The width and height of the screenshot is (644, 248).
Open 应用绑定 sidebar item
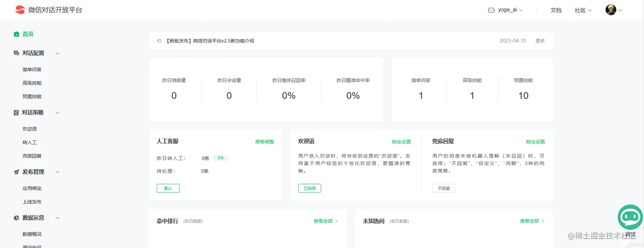click(x=32, y=188)
